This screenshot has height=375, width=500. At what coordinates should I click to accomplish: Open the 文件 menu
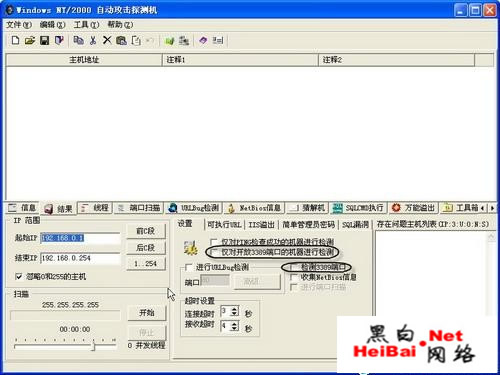point(19,25)
